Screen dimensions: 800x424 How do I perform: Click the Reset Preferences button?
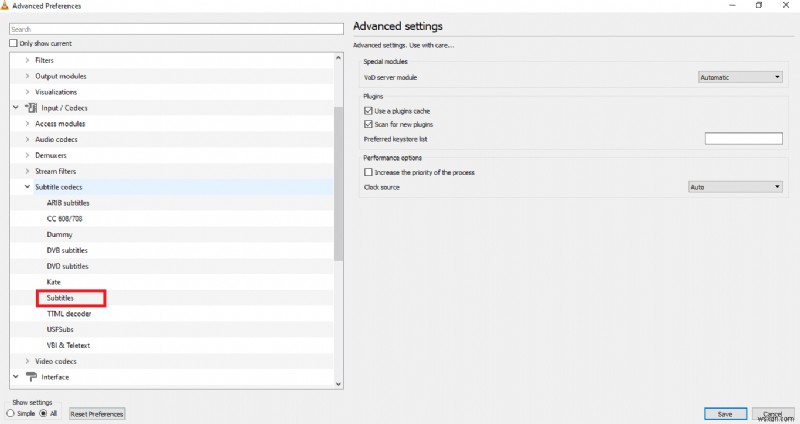coord(97,414)
